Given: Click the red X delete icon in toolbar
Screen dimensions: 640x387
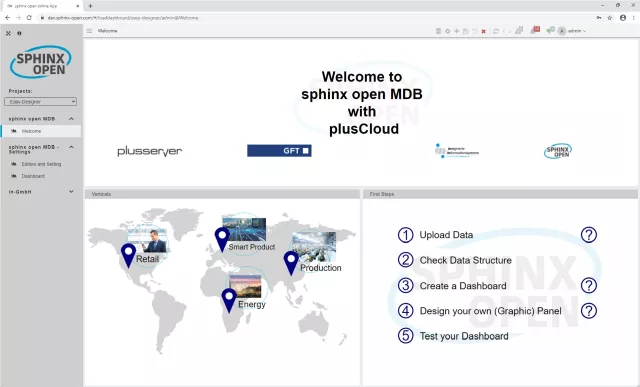Looking at the screenshot, I should 484,31.
